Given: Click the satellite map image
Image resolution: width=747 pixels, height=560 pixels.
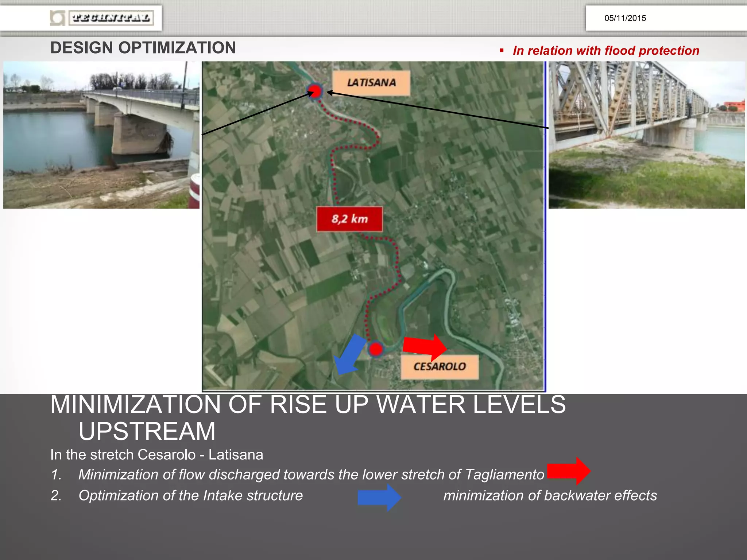Looking at the screenshot, I should (373, 226).
